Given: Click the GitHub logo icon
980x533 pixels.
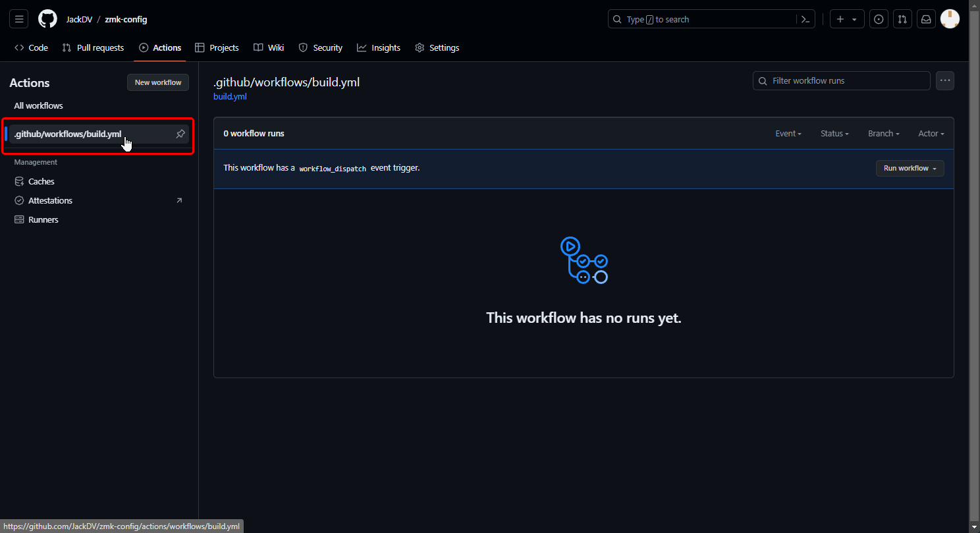Looking at the screenshot, I should (x=47, y=19).
